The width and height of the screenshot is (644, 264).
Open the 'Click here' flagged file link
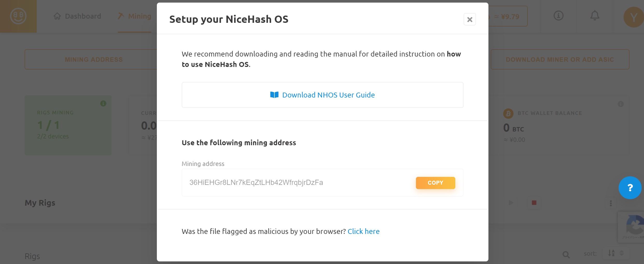click(364, 231)
